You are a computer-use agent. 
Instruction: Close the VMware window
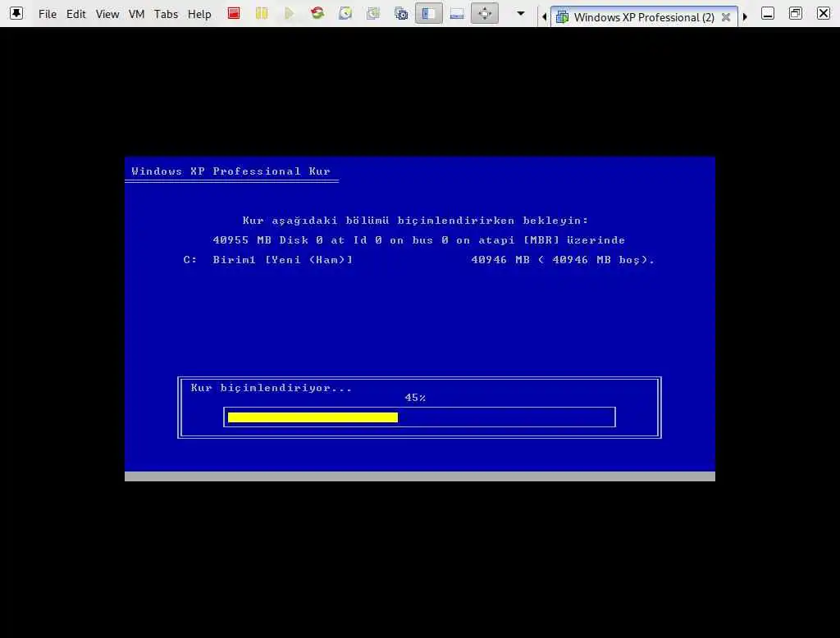pos(824,13)
